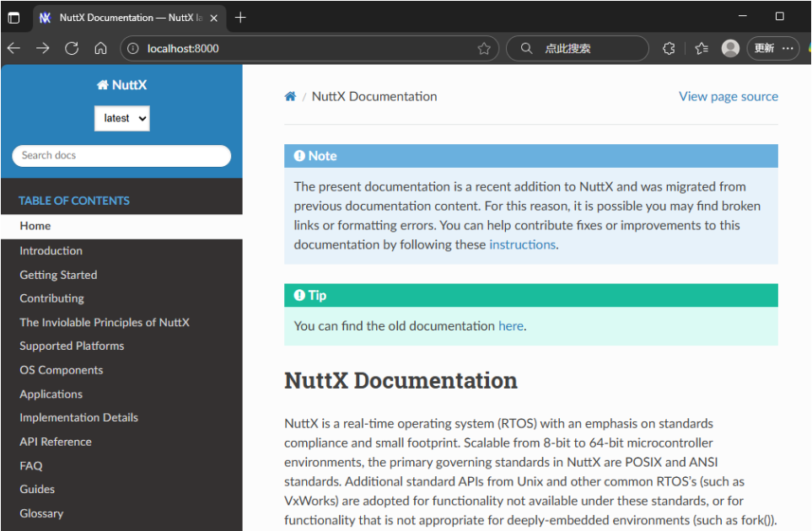Click the magnifier icon in search box
The image size is (812, 531).
click(526, 49)
